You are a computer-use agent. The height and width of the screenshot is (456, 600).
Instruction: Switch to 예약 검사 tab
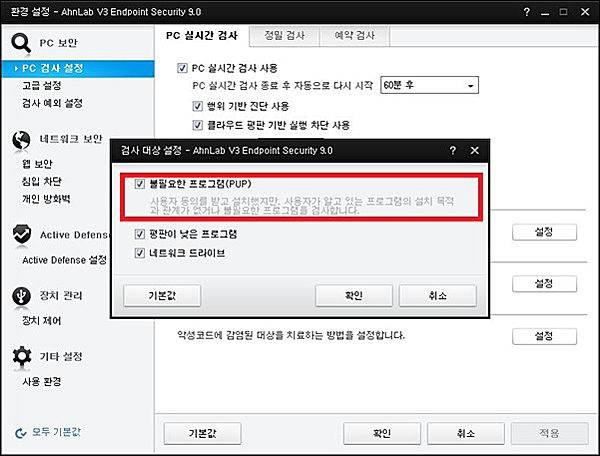354,36
